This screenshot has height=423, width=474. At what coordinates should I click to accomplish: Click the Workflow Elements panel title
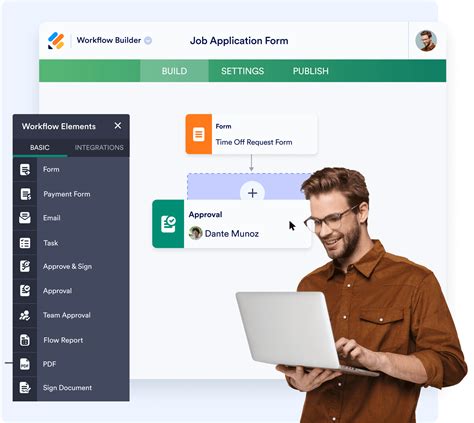point(59,126)
